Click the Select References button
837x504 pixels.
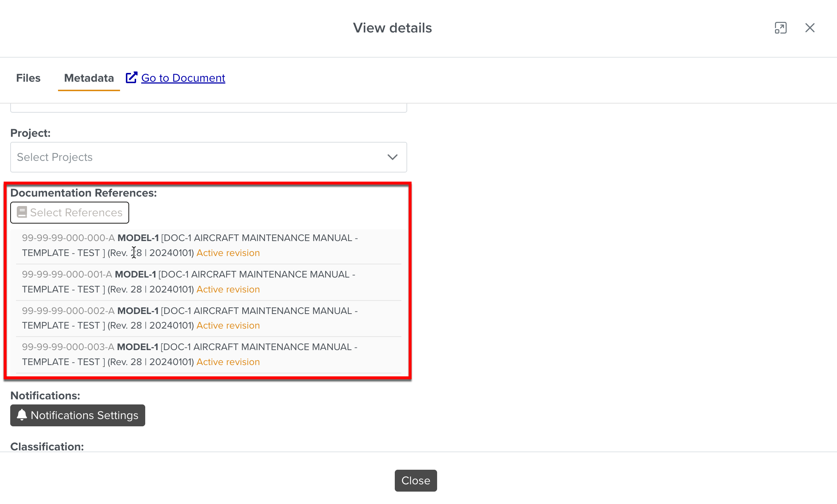pyautogui.click(x=70, y=213)
